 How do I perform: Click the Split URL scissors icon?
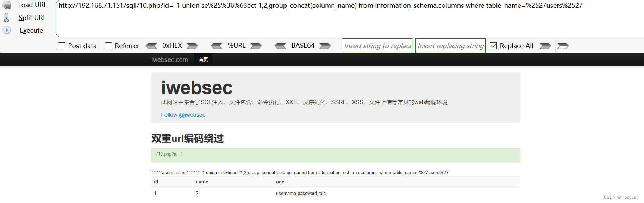pyautogui.click(x=6, y=18)
